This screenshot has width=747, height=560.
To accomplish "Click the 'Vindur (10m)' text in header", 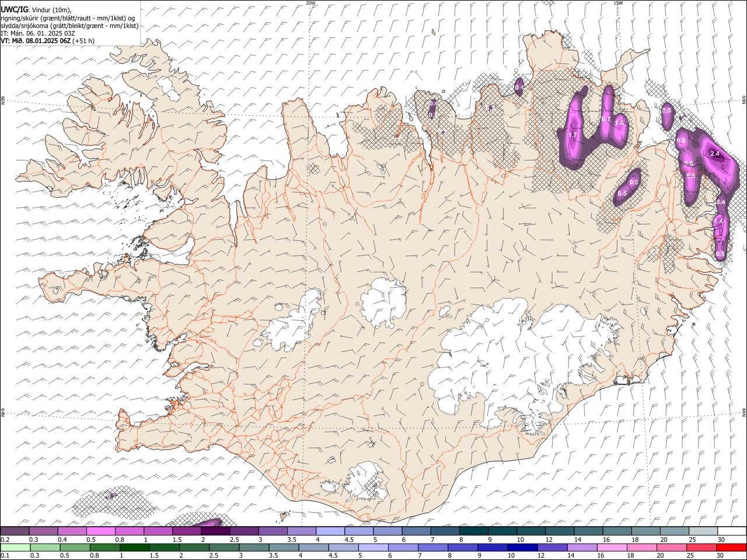I will tap(51, 10).
